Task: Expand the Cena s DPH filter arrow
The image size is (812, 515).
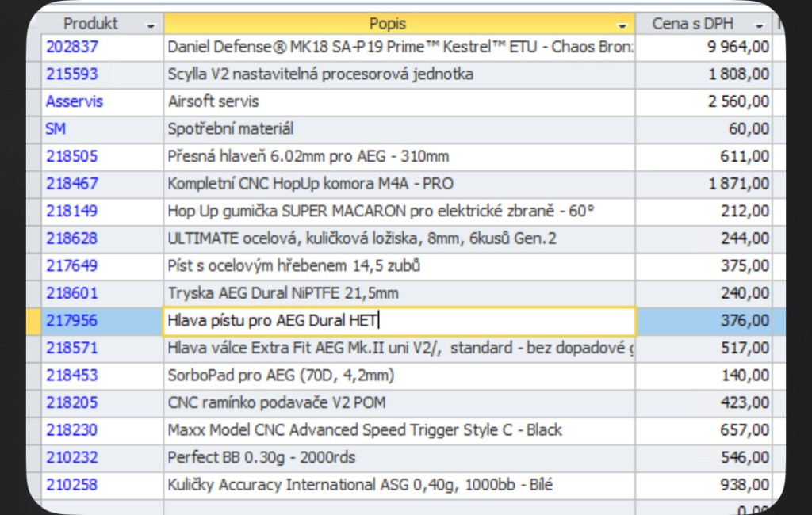Action: 760,25
